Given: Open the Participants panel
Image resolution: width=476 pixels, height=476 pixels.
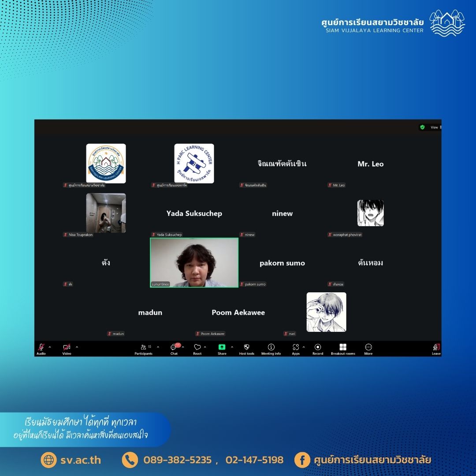Looking at the screenshot, I should 143,348.
